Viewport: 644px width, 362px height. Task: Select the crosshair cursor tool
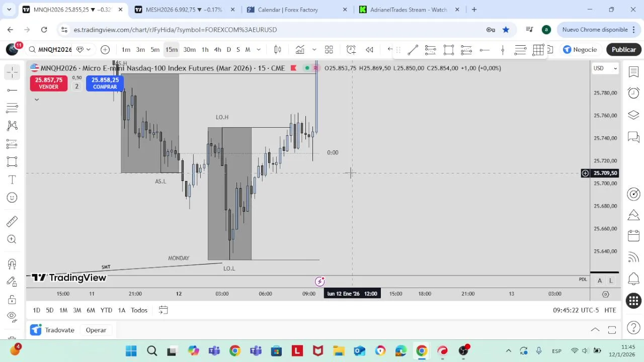pos(12,72)
